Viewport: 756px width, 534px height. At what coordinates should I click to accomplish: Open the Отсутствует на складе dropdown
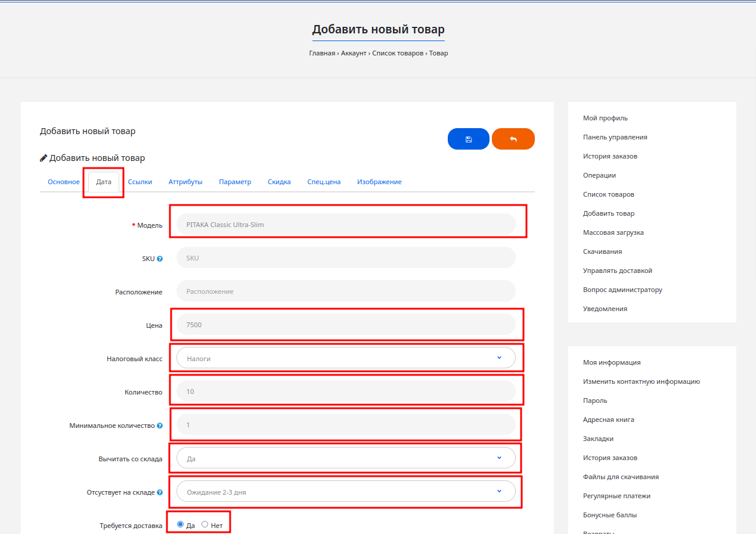point(346,492)
